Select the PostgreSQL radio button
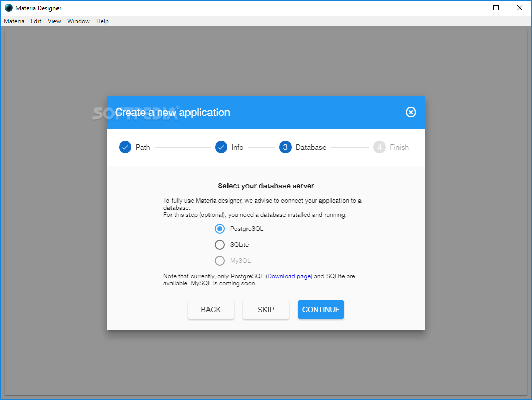The image size is (532, 400). pyautogui.click(x=219, y=229)
